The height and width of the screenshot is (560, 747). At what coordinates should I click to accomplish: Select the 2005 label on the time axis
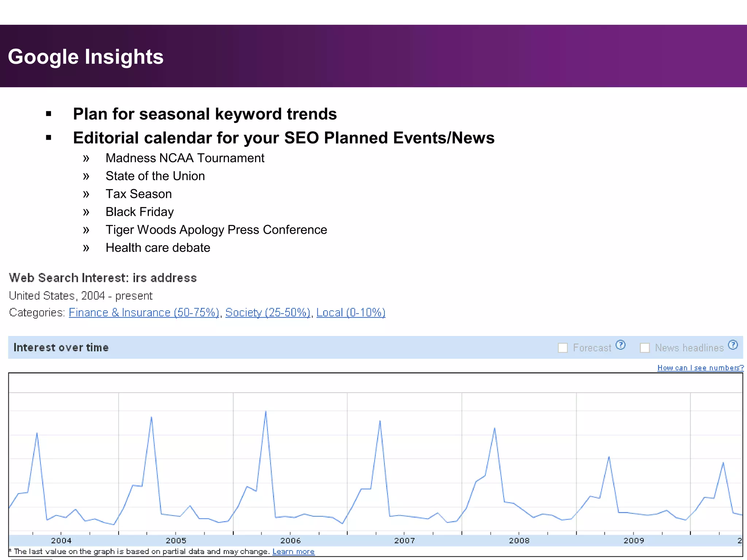[176, 541]
